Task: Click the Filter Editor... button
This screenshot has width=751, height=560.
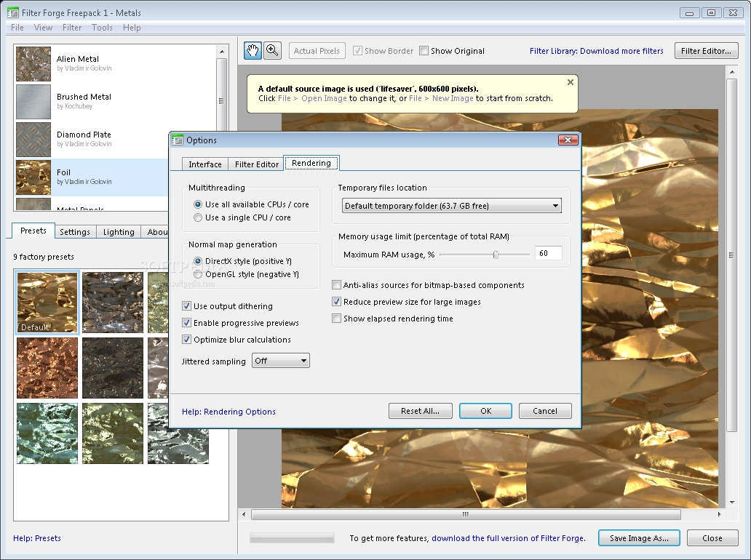Action: (707, 51)
